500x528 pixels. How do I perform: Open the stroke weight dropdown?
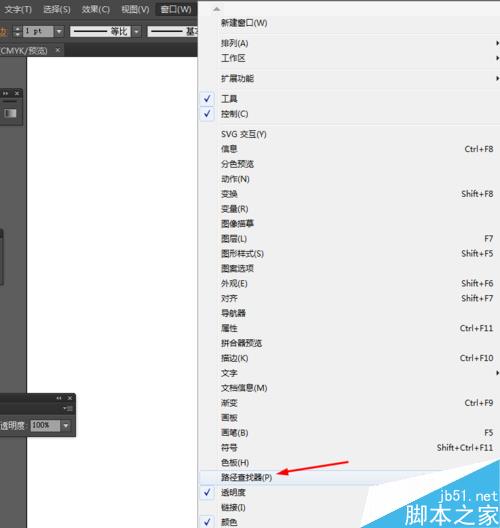pyautogui.click(x=59, y=32)
